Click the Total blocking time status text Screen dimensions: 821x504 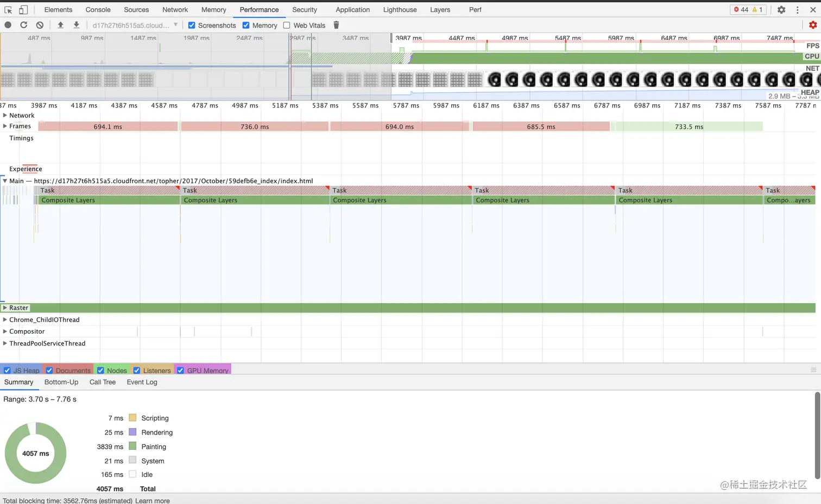point(67,501)
